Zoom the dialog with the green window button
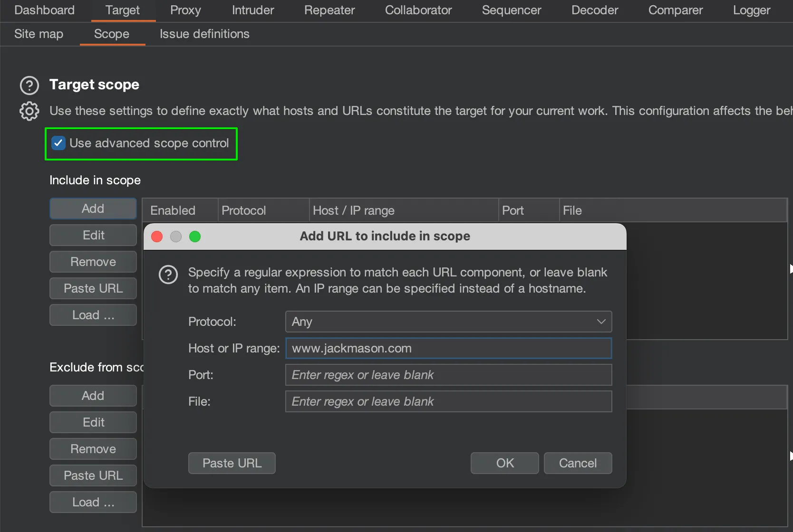The image size is (793, 532). click(195, 237)
